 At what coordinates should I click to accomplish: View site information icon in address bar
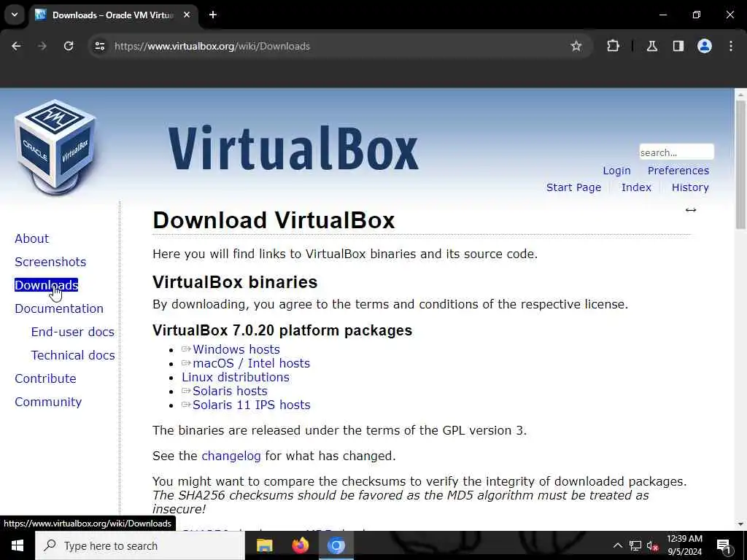click(x=99, y=46)
